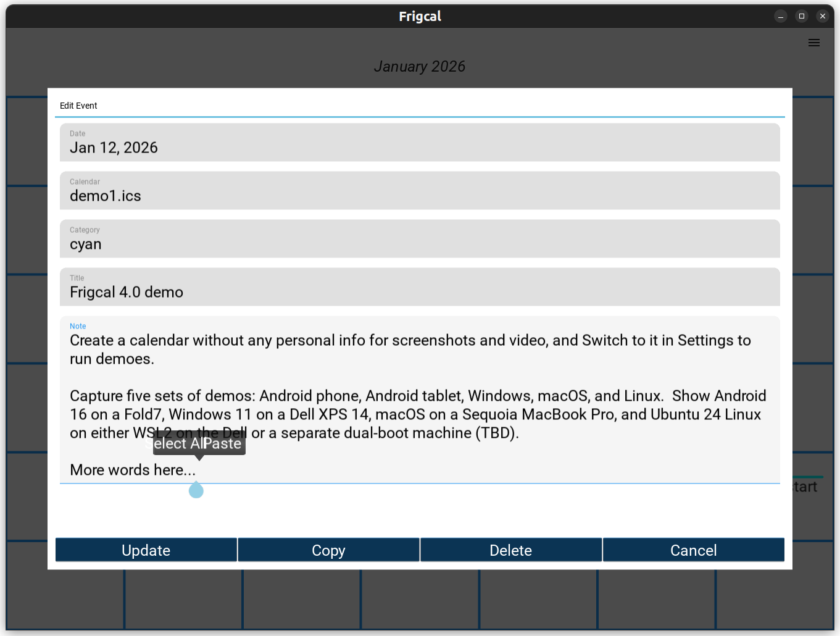
Task: Click the Edit Event dialog title
Action: tap(78, 106)
